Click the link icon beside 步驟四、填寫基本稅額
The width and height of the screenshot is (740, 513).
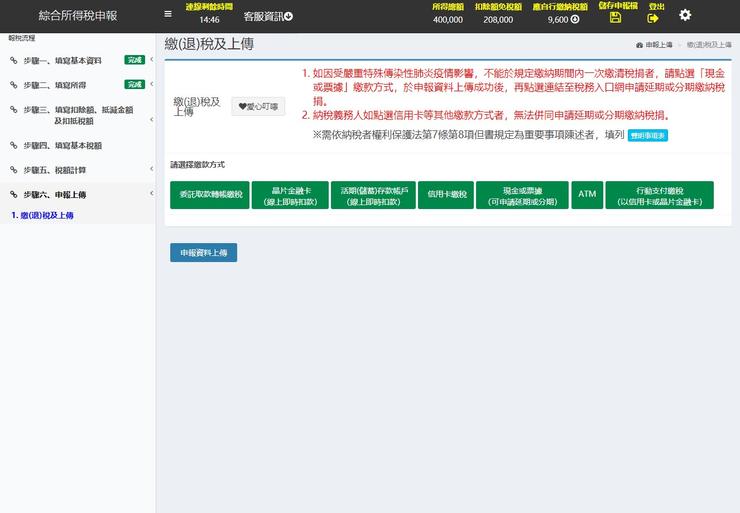14,145
